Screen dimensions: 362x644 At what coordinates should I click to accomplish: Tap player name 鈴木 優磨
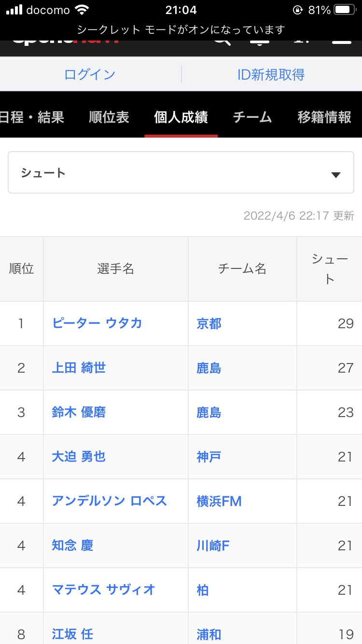click(79, 412)
